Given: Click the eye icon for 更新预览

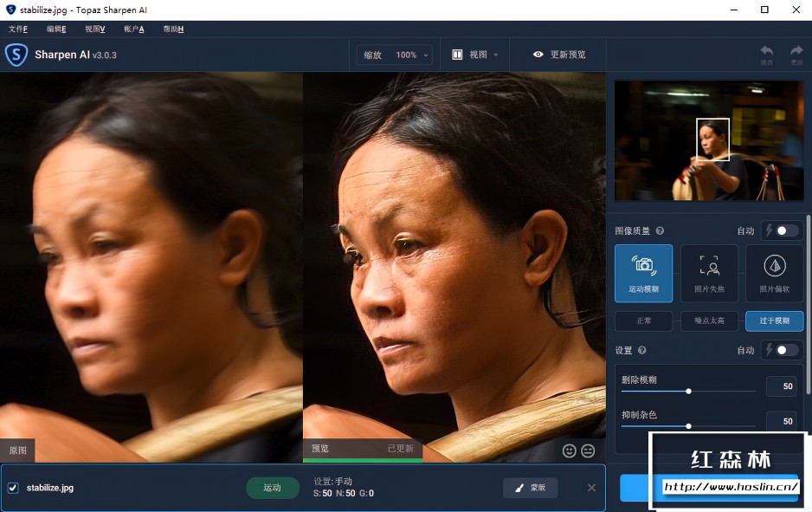Looking at the screenshot, I should [x=538, y=55].
